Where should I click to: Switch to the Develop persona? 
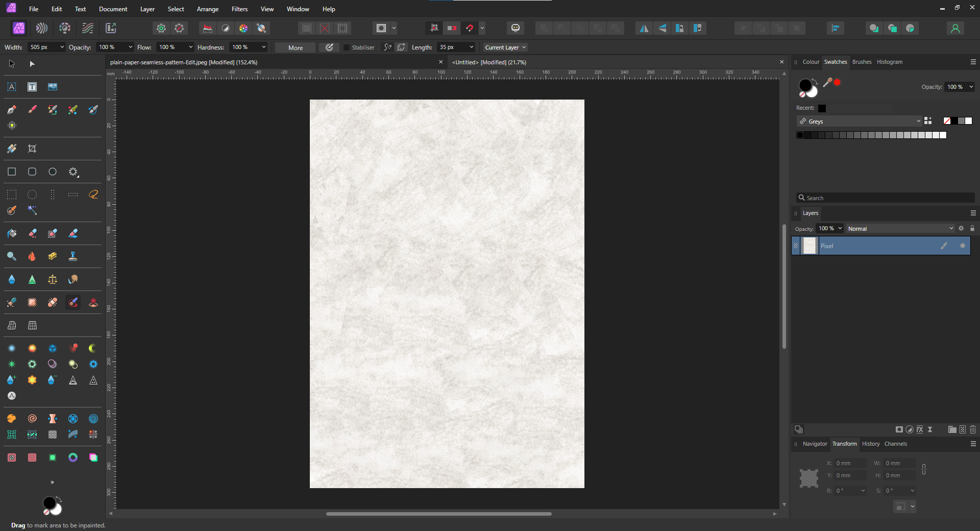click(65, 28)
